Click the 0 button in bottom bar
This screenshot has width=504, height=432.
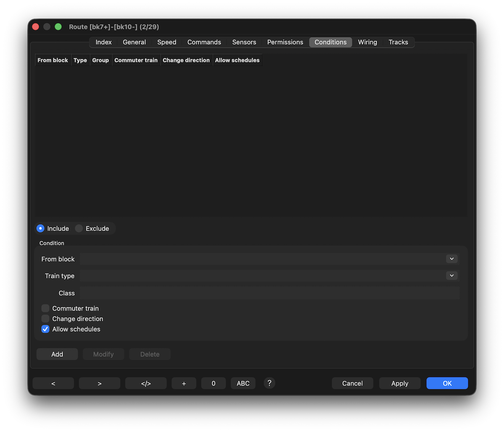click(213, 383)
